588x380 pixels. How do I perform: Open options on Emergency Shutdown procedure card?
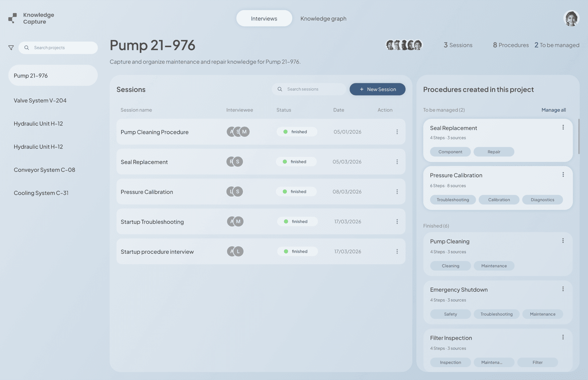(563, 289)
